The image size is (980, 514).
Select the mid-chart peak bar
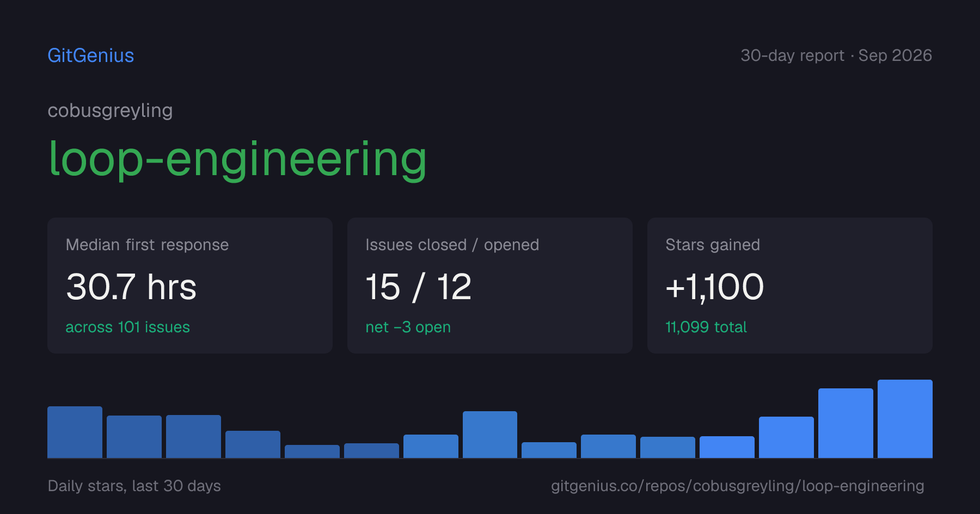[x=490, y=435]
